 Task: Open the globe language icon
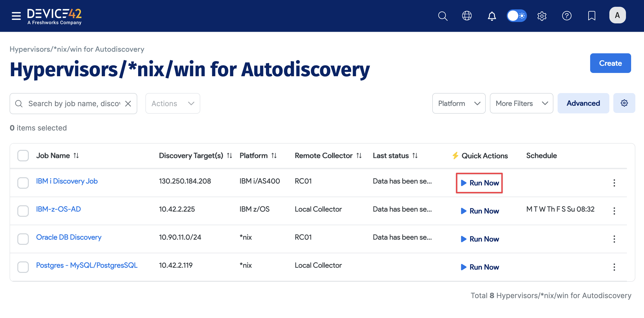tap(466, 16)
